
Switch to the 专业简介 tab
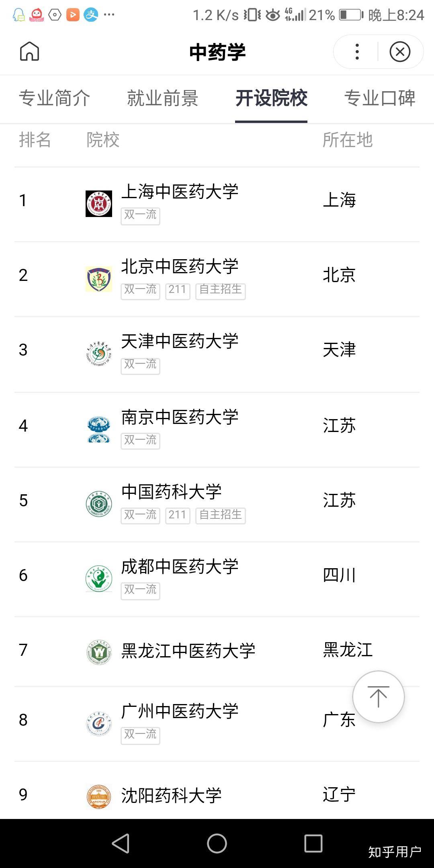tap(55, 98)
